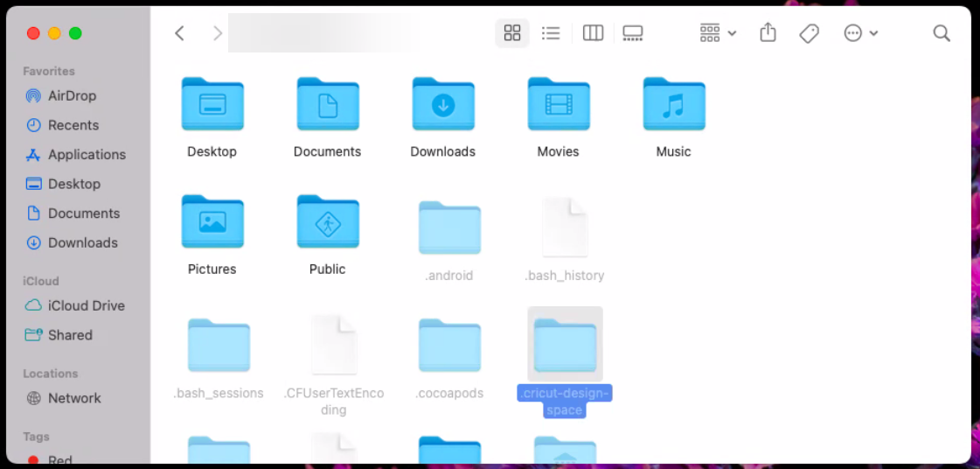
Task: Select the Downloads folder icon
Action: [x=443, y=105]
